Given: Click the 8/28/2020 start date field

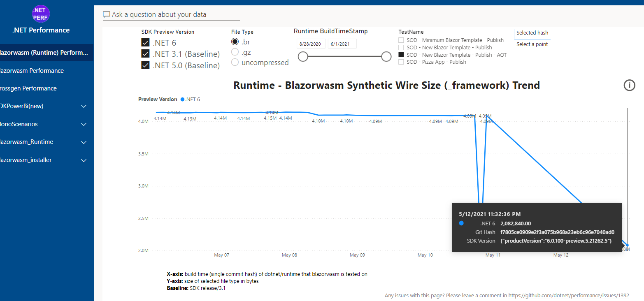Looking at the screenshot, I should (311, 43).
